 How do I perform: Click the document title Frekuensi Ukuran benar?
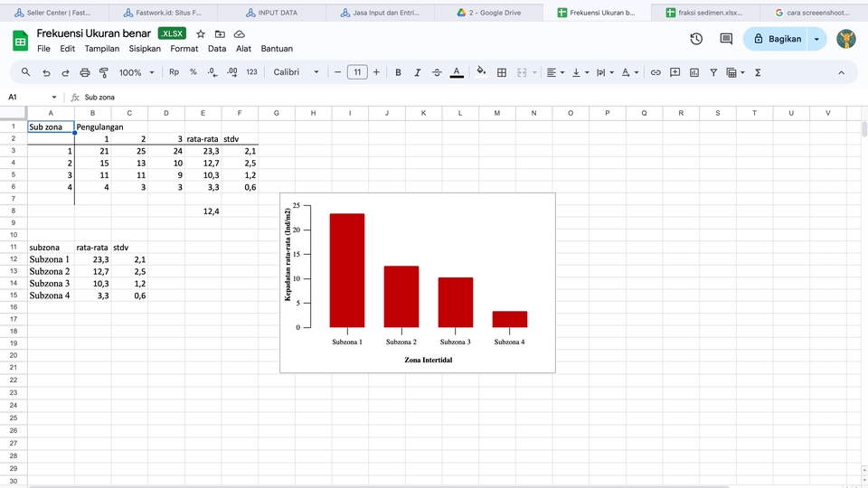pyautogui.click(x=93, y=33)
